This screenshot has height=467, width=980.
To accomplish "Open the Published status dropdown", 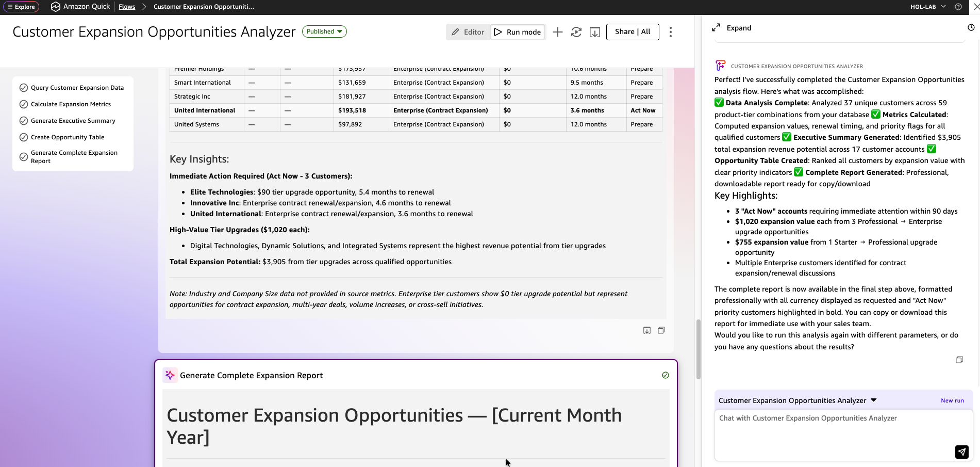I will [x=324, y=31].
